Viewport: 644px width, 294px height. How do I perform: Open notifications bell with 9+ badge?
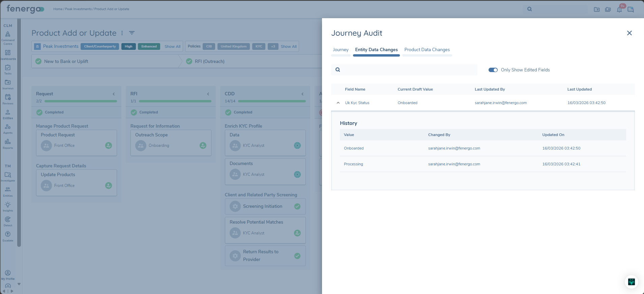click(x=619, y=9)
